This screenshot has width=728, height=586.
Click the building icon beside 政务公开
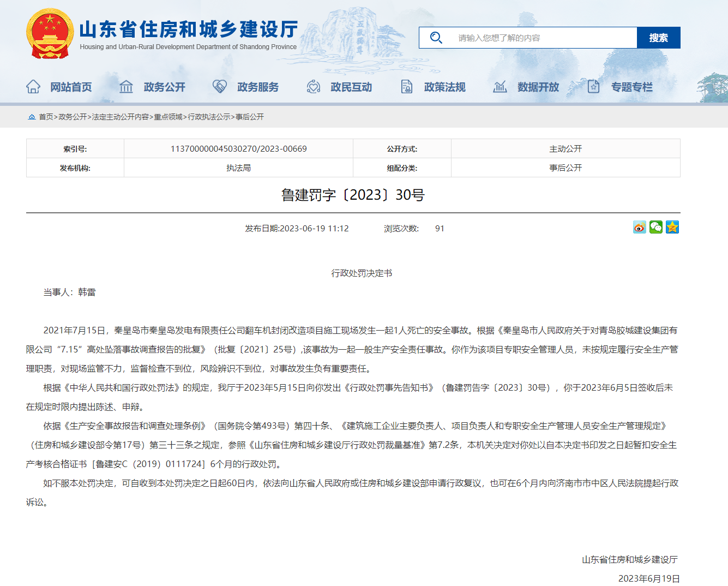[x=127, y=87]
